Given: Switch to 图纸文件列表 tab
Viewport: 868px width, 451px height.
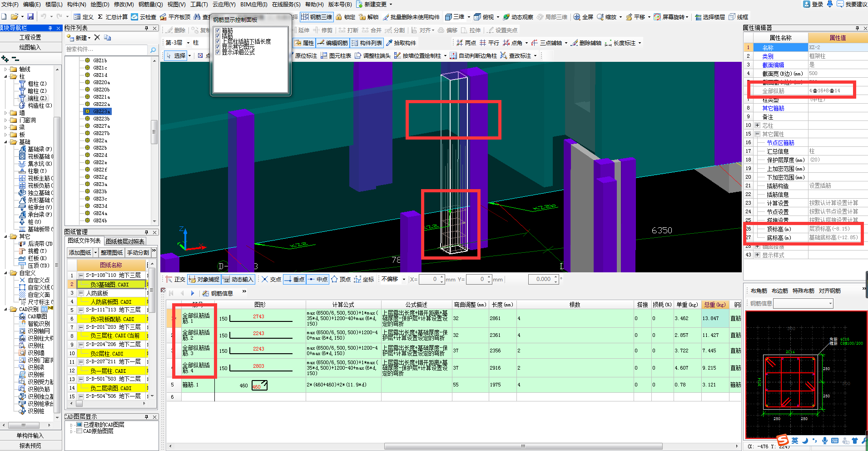Looking at the screenshot, I should point(84,241).
